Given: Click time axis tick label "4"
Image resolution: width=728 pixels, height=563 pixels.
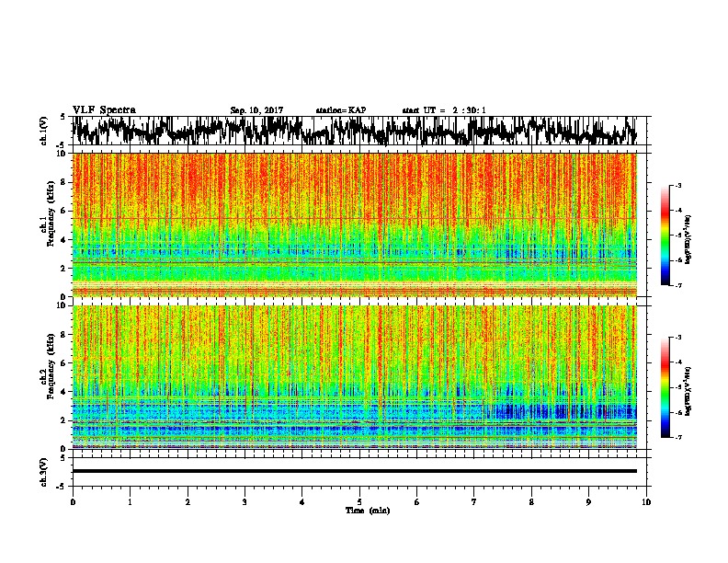Looking at the screenshot, I should [x=302, y=501].
